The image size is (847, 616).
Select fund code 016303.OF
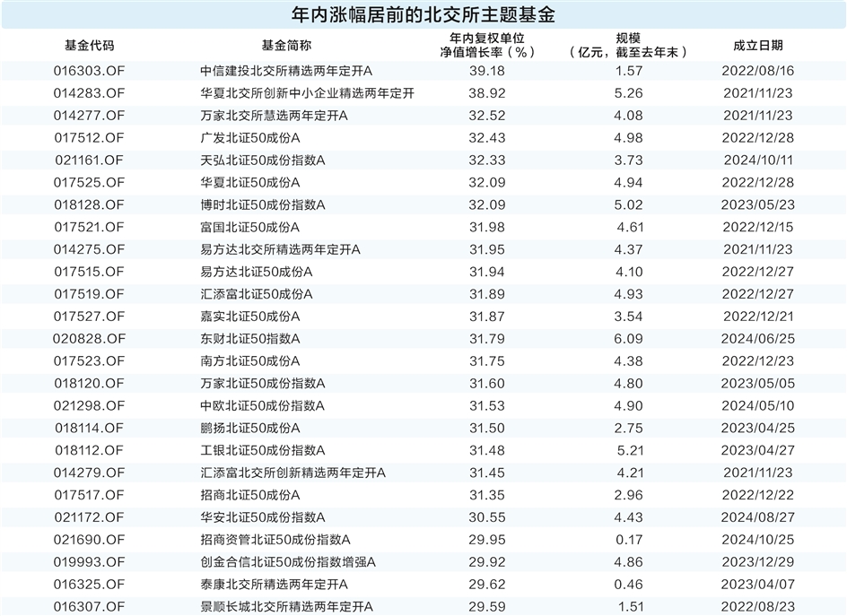point(89,71)
